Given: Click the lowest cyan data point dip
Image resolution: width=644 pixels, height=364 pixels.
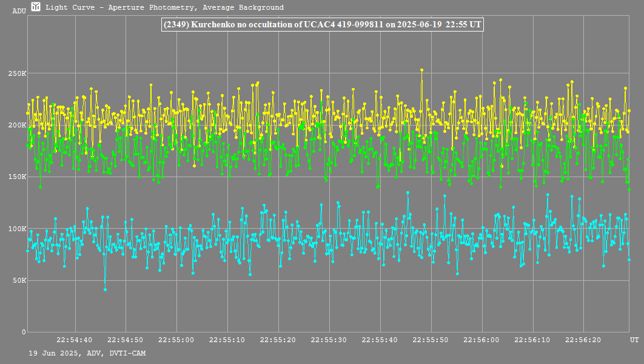Looking at the screenshot, I should pyautogui.click(x=105, y=289).
